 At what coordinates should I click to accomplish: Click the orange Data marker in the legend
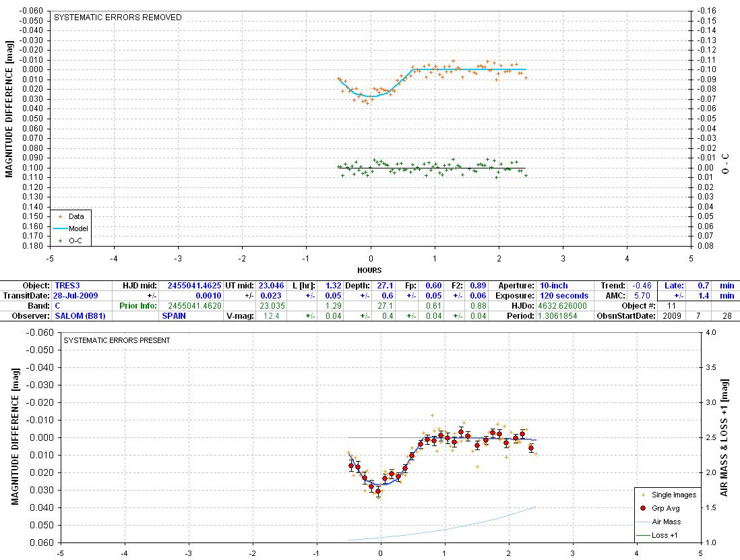[x=61, y=216]
